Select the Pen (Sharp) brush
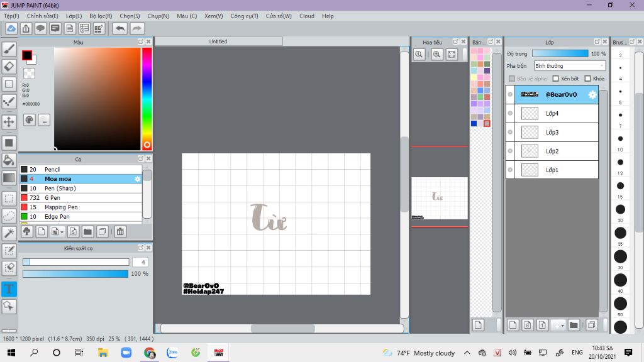644x362 pixels. pyautogui.click(x=81, y=189)
